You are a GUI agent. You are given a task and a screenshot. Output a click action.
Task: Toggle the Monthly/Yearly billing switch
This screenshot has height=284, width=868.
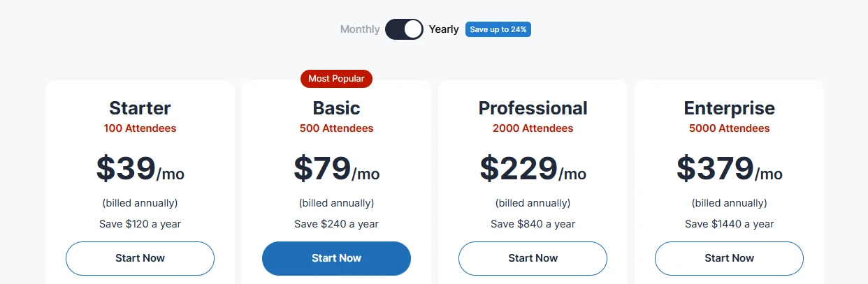(404, 29)
